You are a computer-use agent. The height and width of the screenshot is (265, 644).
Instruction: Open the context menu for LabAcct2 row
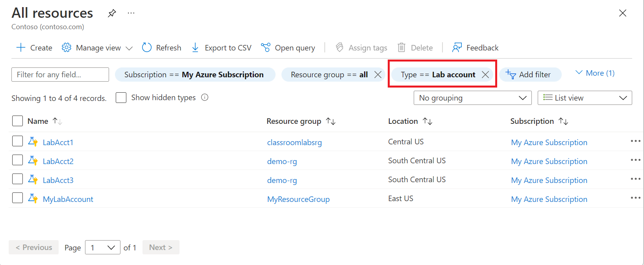point(635,160)
